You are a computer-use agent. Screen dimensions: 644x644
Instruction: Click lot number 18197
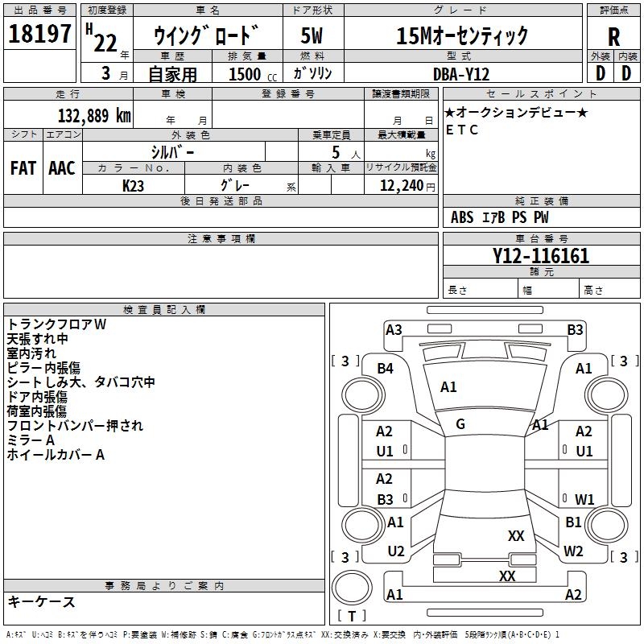(39, 33)
